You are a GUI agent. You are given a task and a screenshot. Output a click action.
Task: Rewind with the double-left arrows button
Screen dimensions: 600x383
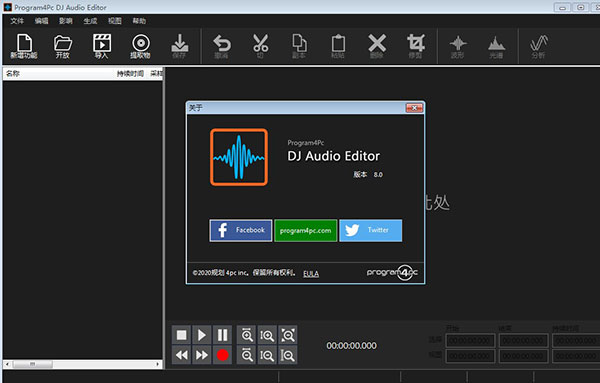click(x=181, y=355)
